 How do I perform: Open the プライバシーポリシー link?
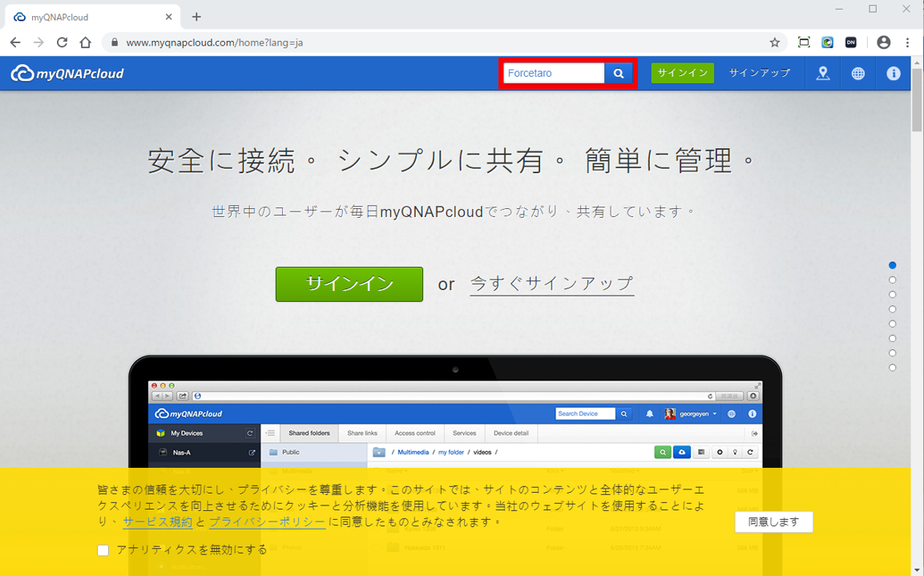click(x=267, y=522)
